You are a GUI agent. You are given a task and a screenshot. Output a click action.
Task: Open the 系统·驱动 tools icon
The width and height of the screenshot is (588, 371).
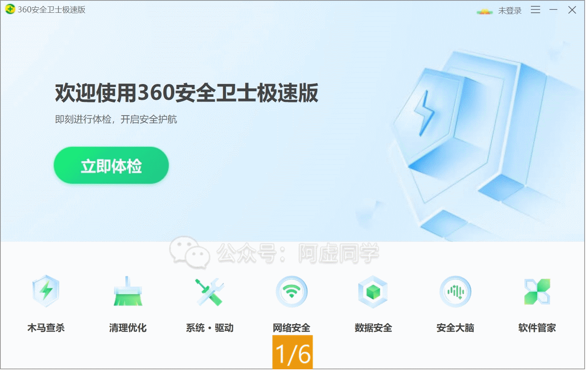(210, 292)
